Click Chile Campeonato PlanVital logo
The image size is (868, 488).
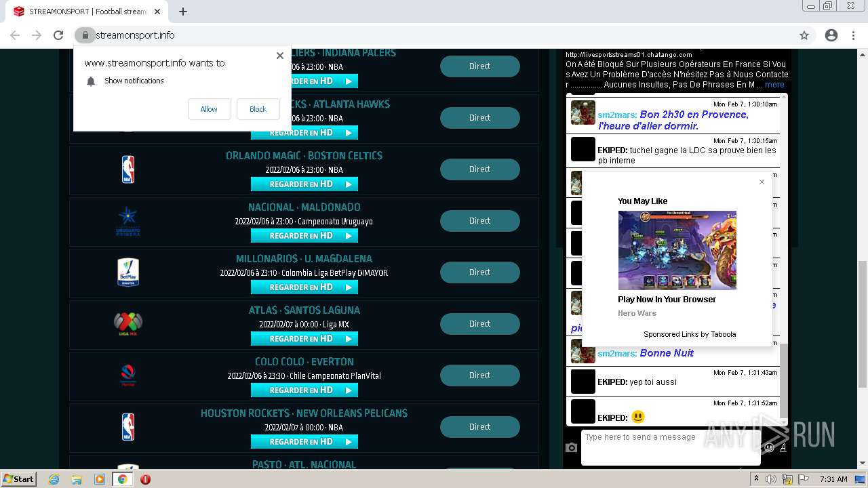tap(128, 375)
